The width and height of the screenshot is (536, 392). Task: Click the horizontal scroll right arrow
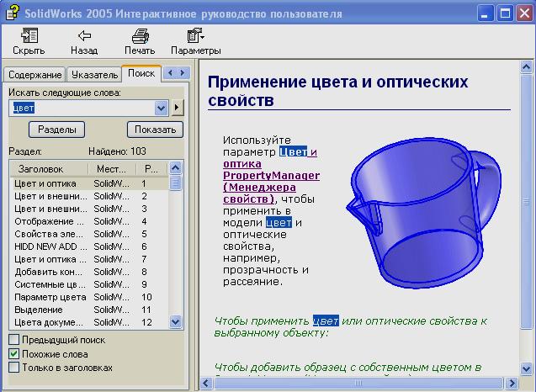[x=512, y=383]
